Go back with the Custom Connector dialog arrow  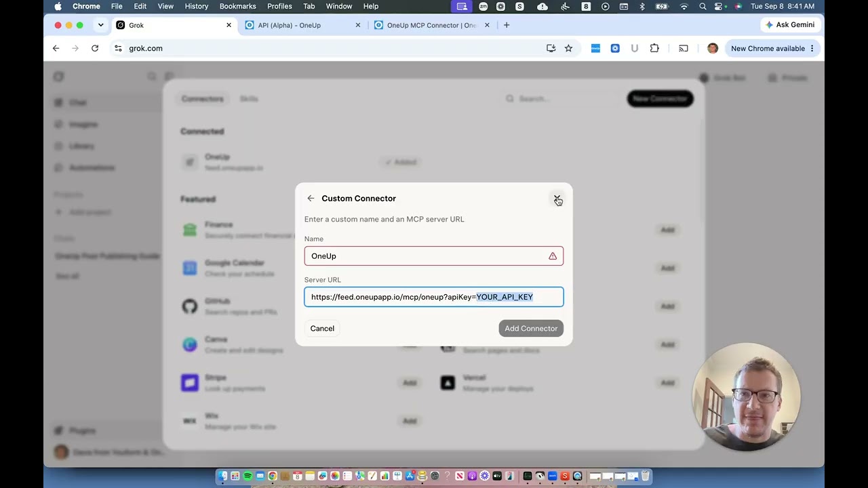[x=311, y=199]
